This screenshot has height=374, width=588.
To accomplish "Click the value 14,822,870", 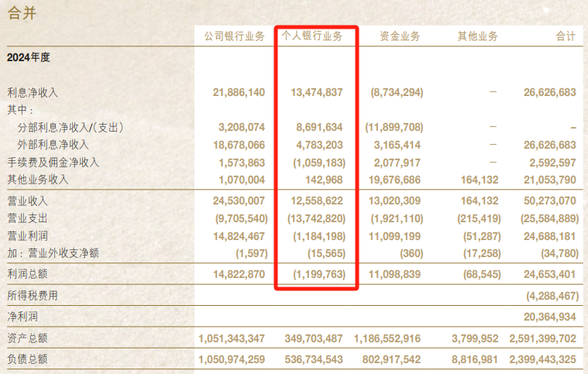I will (x=239, y=274).
